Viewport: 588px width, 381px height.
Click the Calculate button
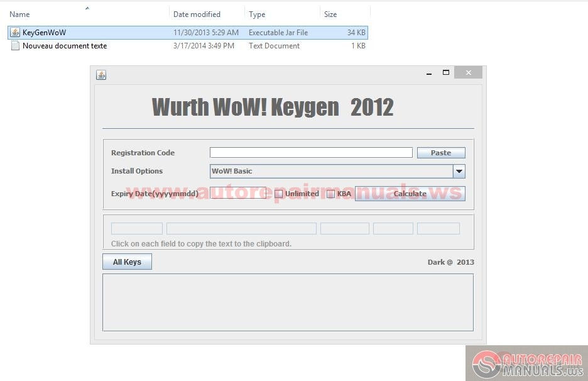pyautogui.click(x=410, y=194)
